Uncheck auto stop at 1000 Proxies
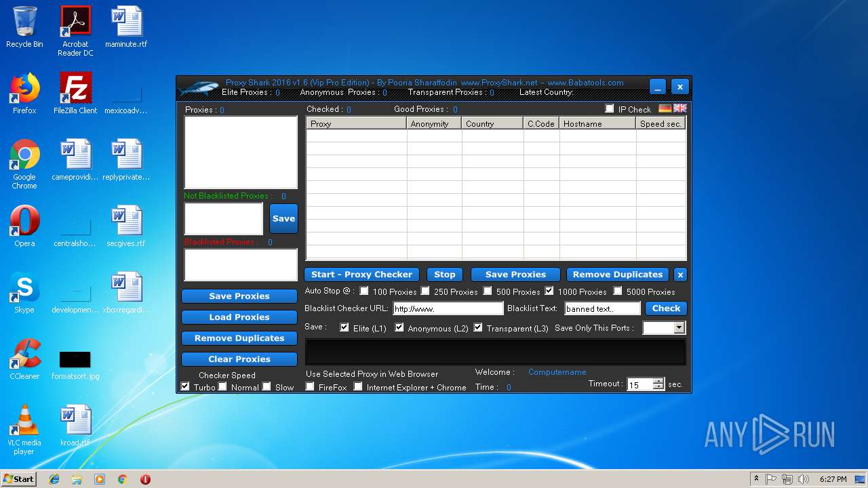 click(549, 291)
